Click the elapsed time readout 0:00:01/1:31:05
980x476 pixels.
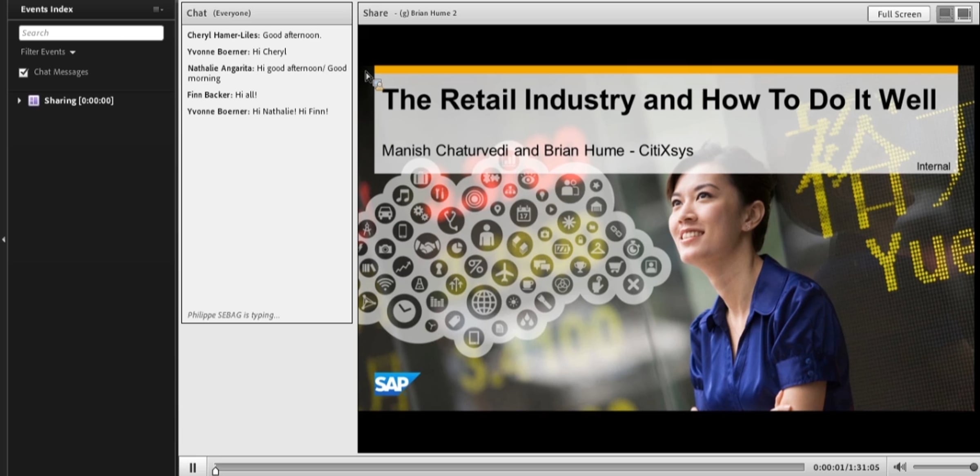[x=846, y=467]
